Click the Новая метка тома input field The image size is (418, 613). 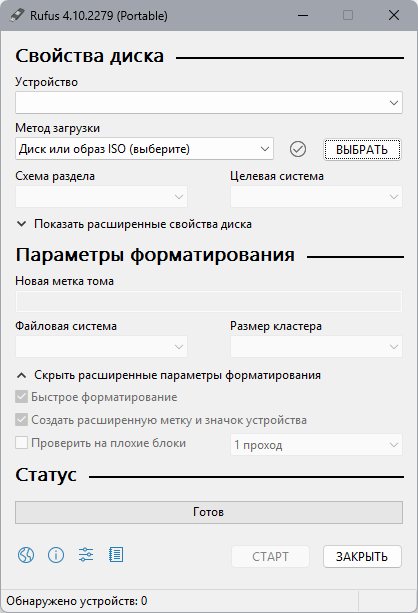click(209, 301)
